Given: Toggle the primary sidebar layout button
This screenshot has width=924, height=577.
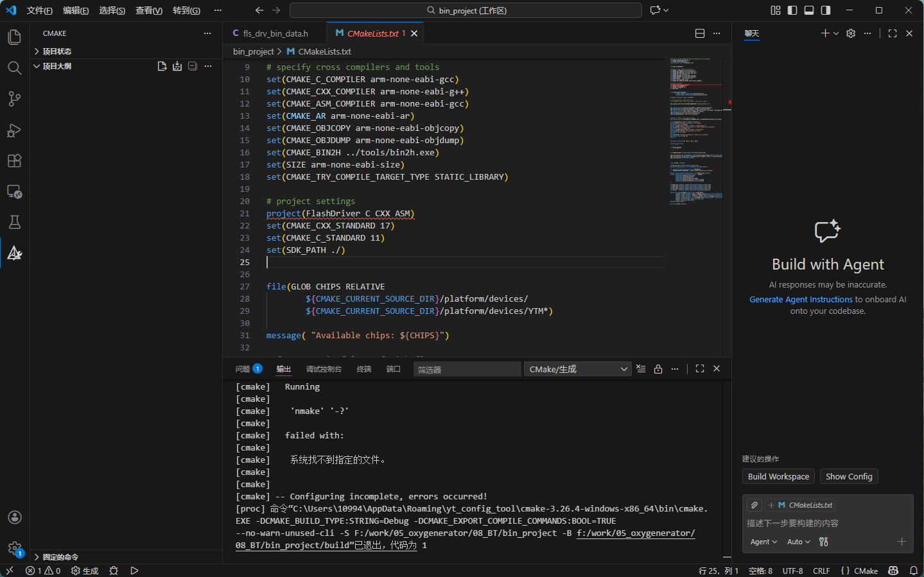Looking at the screenshot, I should coord(792,10).
